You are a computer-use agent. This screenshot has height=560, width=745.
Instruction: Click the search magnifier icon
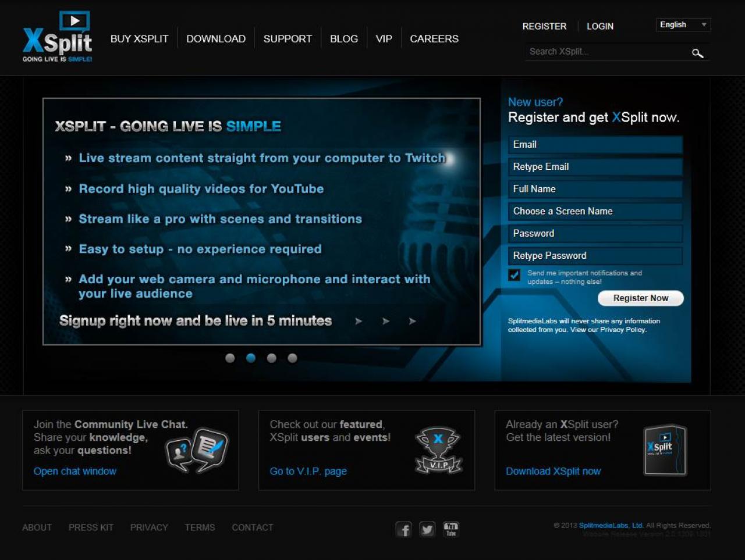697,53
